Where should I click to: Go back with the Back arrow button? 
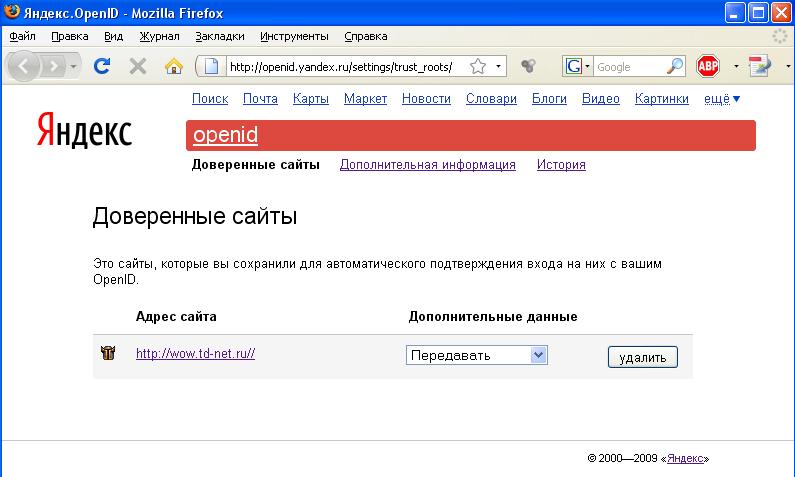(x=23, y=66)
